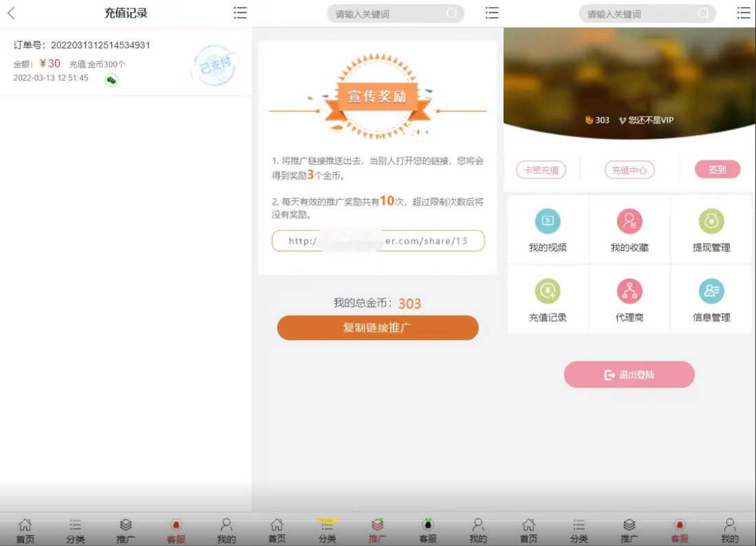Click the promotion share link field
Screen dimensions: 756x546
378,241
